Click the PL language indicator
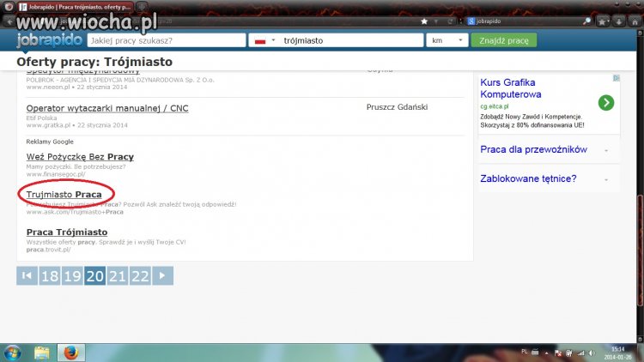644x362 pixels. click(525, 352)
